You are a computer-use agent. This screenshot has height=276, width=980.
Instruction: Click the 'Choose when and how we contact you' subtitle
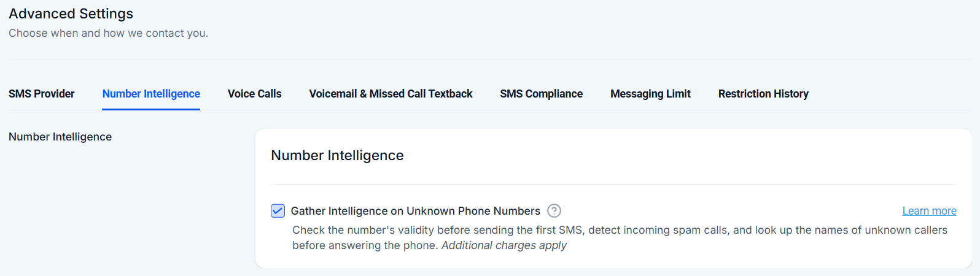click(x=108, y=33)
